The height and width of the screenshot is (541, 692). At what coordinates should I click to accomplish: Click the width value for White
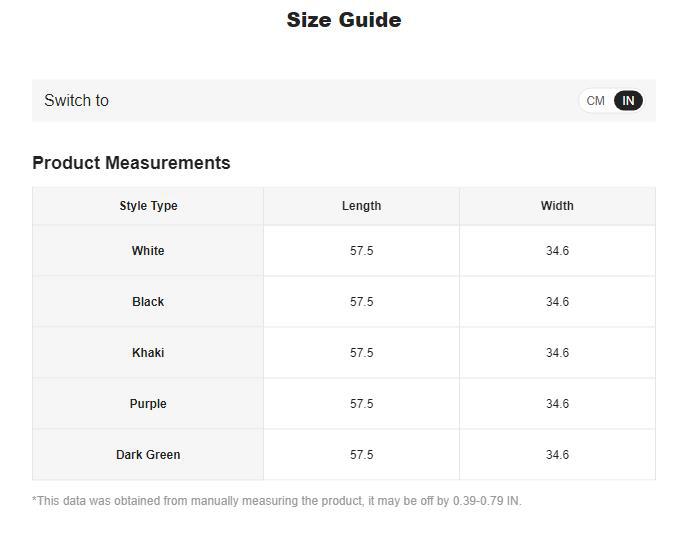click(557, 251)
